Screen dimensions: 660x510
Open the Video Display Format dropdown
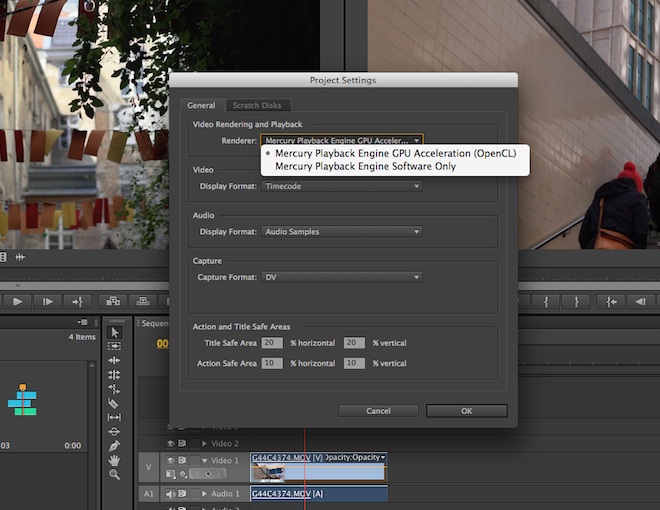point(342,186)
